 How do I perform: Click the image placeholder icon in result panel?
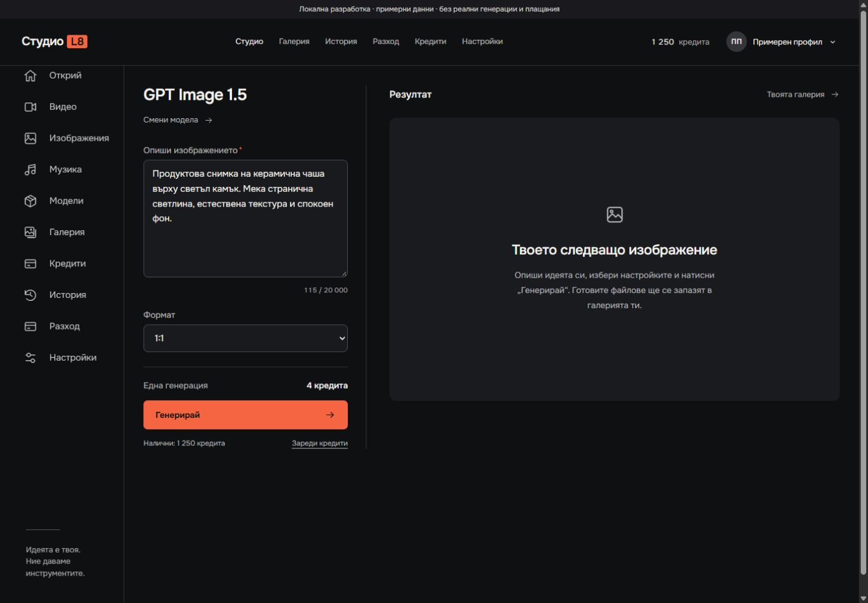615,214
